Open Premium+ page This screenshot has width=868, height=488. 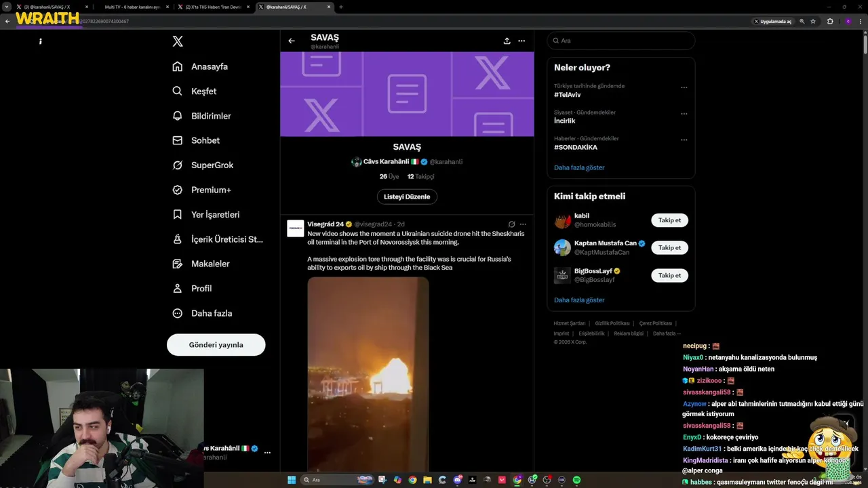pyautogui.click(x=201, y=190)
